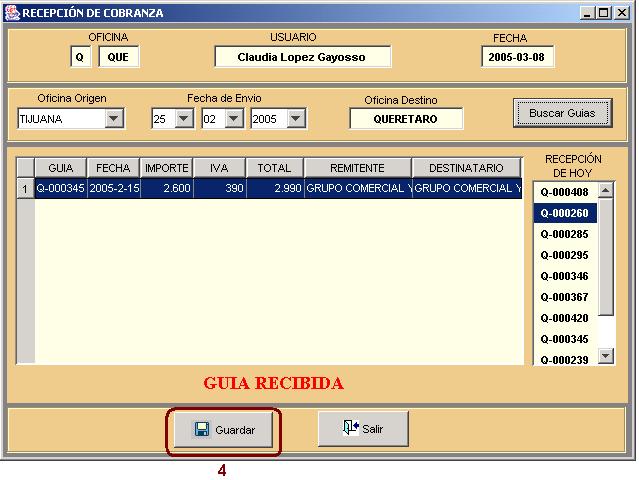Click the Guardar save button
The height and width of the screenshot is (480, 639).
(x=224, y=430)
